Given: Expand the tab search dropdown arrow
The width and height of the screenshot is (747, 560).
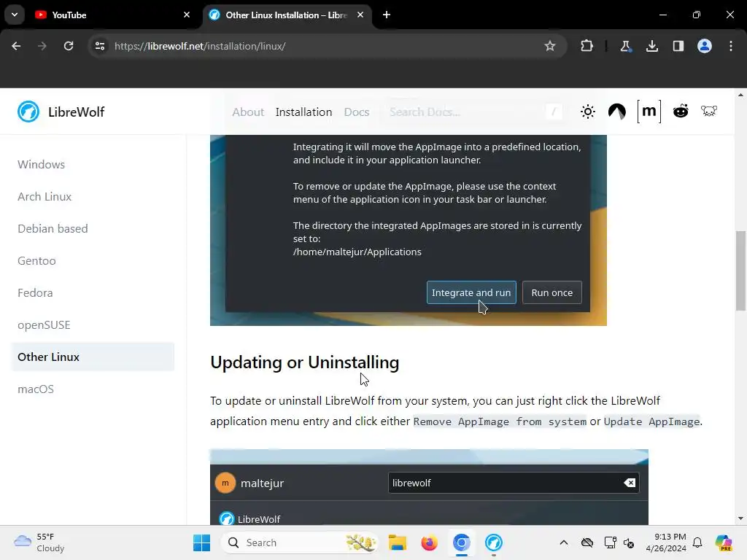Looking at the screenshot, I should coord(15,15).
